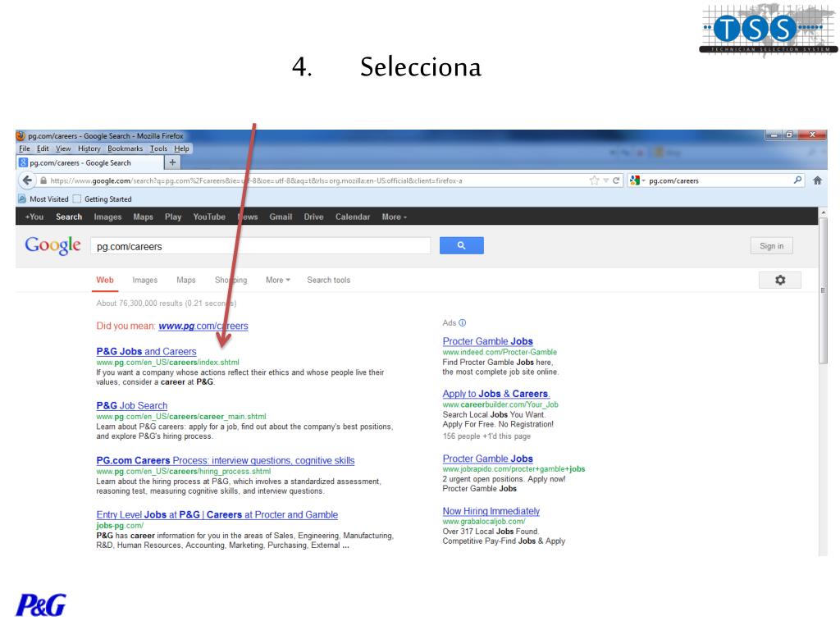Reload the page with the refresh icon
This screenshot has width=840, height=630.
coord(616,180)
